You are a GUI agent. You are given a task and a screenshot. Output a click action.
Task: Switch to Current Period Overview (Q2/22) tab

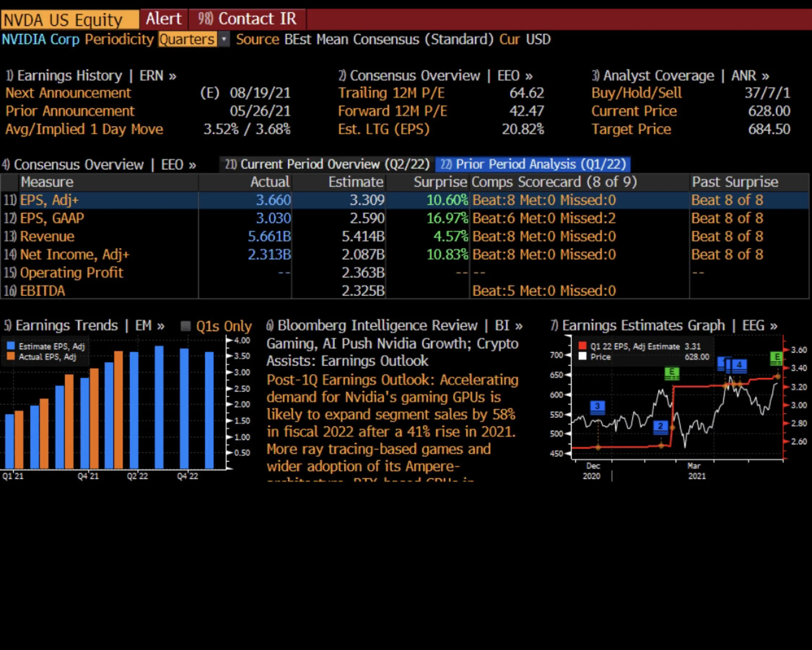327,164
